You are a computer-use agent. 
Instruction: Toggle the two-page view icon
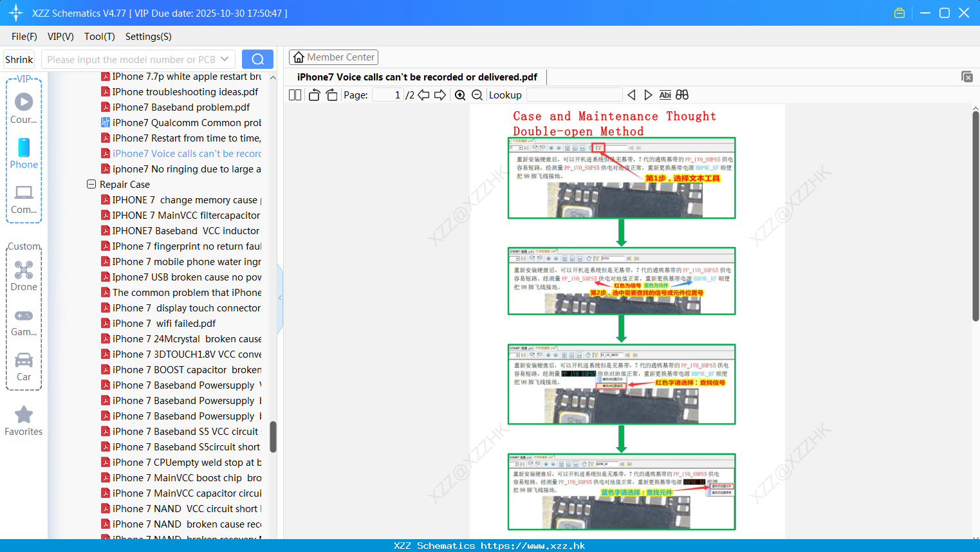[295, 95]
